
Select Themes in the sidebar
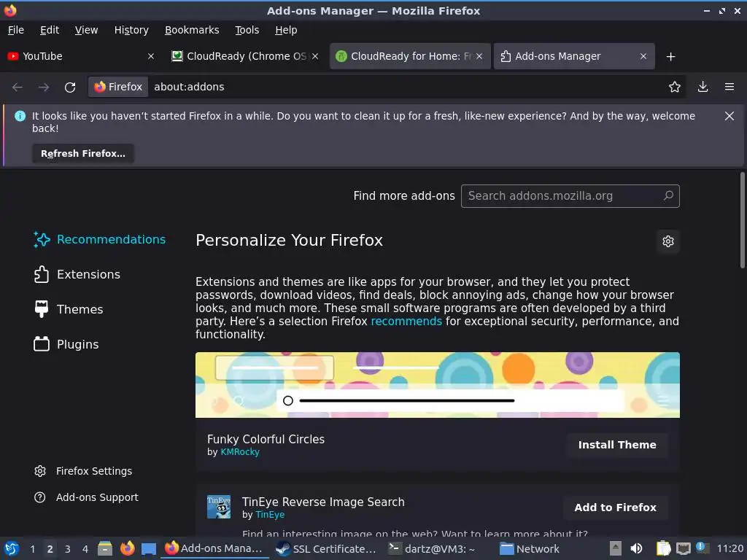[69, 309]
